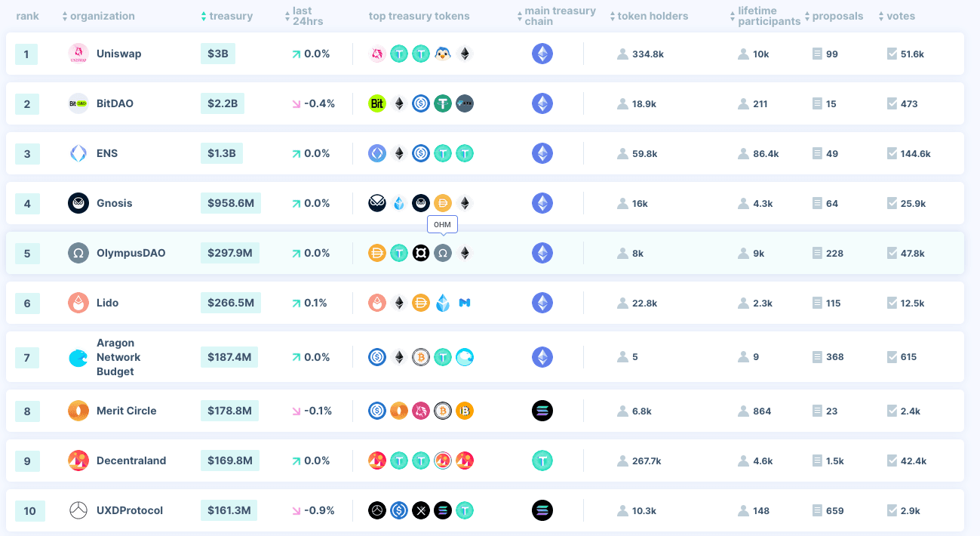Click the Gnosis owl logo
980x536 pixels.
(x=78, y=203)
